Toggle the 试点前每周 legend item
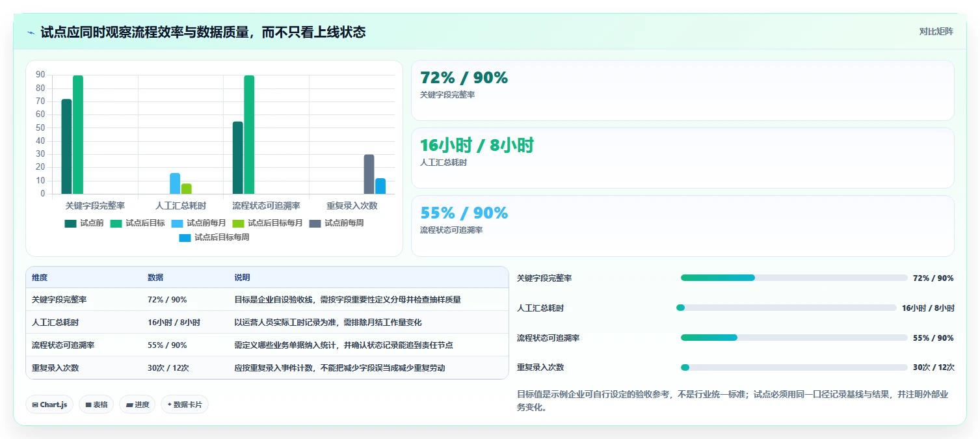Viewport: 980px width, 439px height. (x=336, y=223)
